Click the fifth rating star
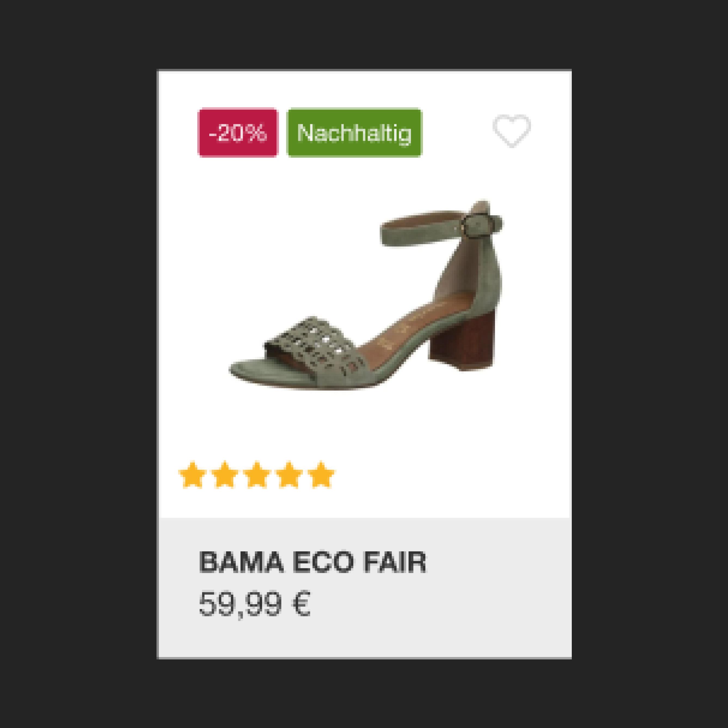 pos(321,474)
